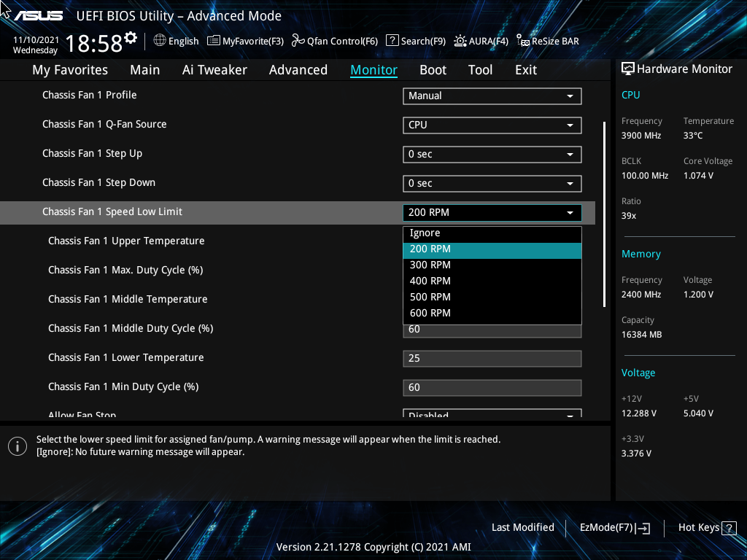The width and height of the screenshot is (747, 560).
Task: Open MyFavorite(F3) list icon
Action: (214, 41)
